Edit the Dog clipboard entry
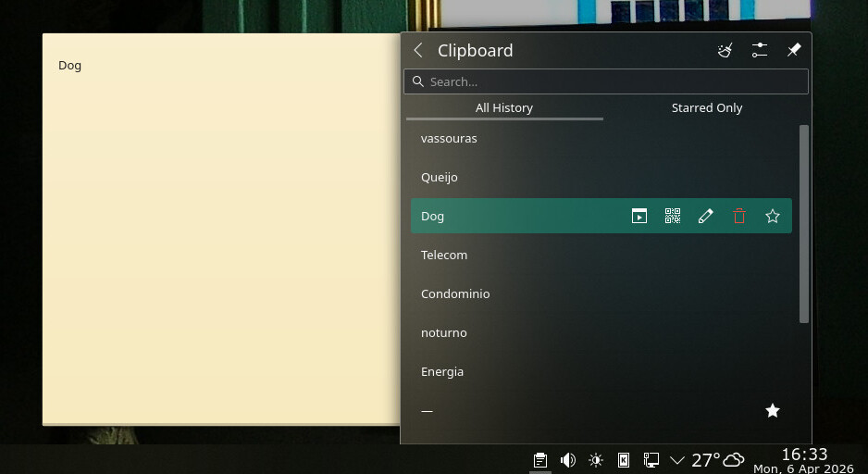The height and width of the screenshot is (474, 868). click(706, 217)
